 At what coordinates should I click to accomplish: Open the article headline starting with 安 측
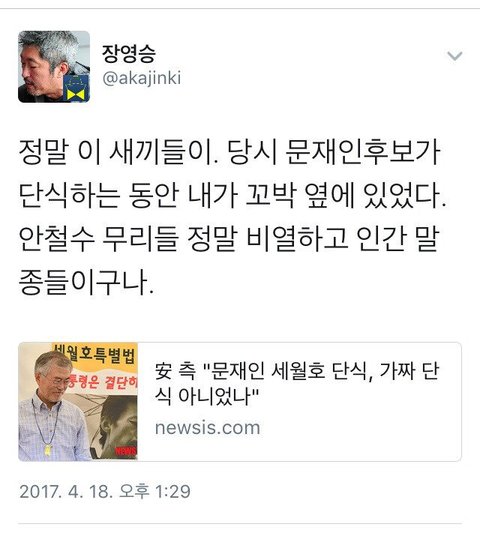click(296, 384)
